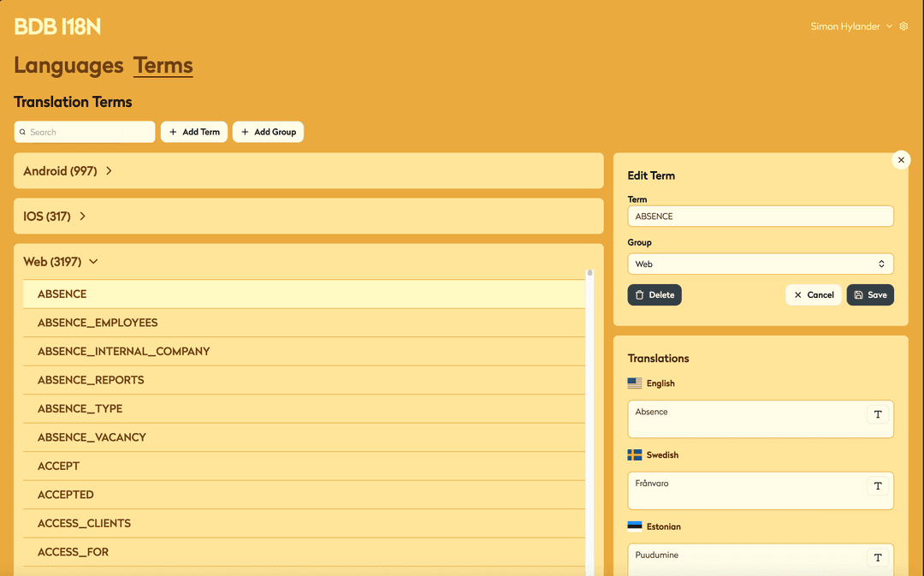
Task: Click the T icon in Estonian translation
Action: pyautogui.click(x=877, y=558)
